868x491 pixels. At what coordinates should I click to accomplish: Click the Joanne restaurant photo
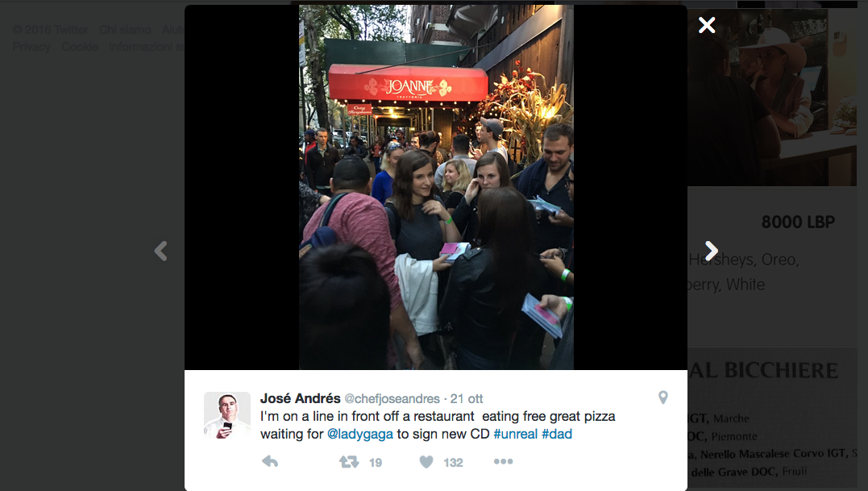(x=436, y=187)
